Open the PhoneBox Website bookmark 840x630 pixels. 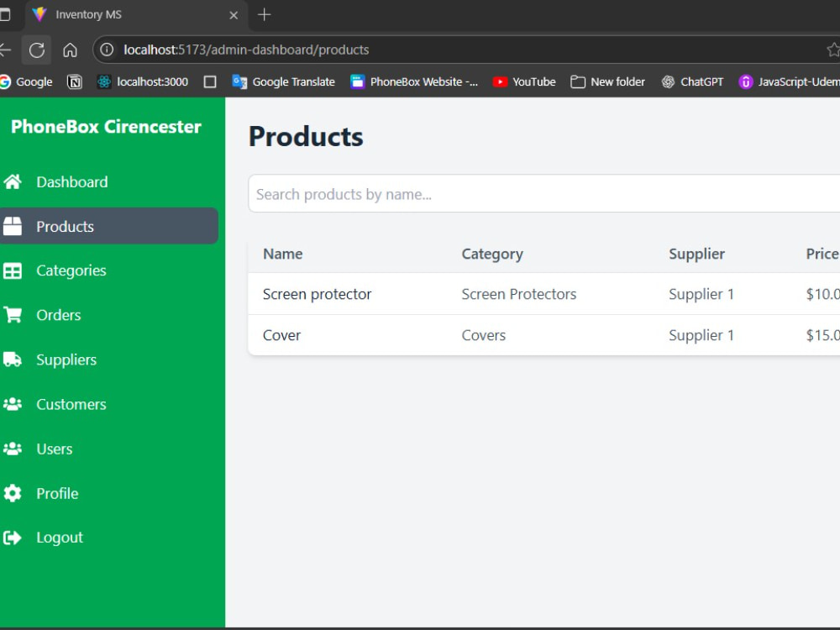(414, 82)
